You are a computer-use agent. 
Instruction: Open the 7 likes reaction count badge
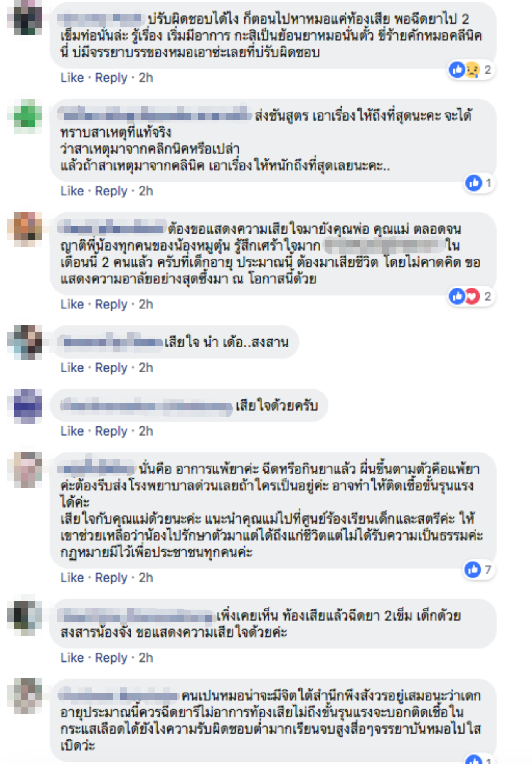click(x=479, y=569)
